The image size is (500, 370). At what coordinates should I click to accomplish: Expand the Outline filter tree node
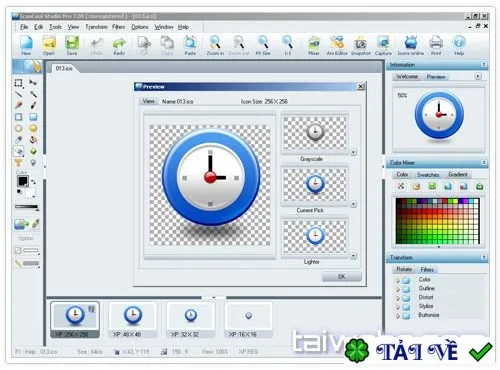pyautogui.click(x=397, y=289)
